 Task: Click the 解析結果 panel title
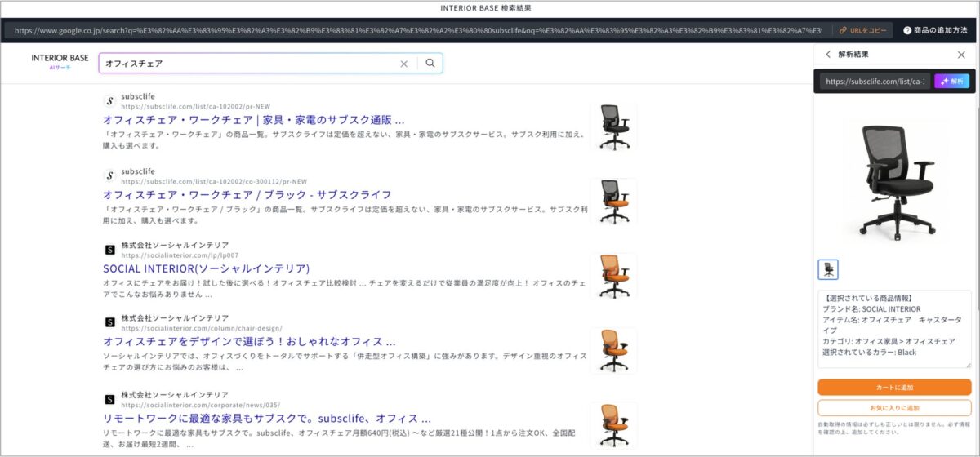pos(853,55)
